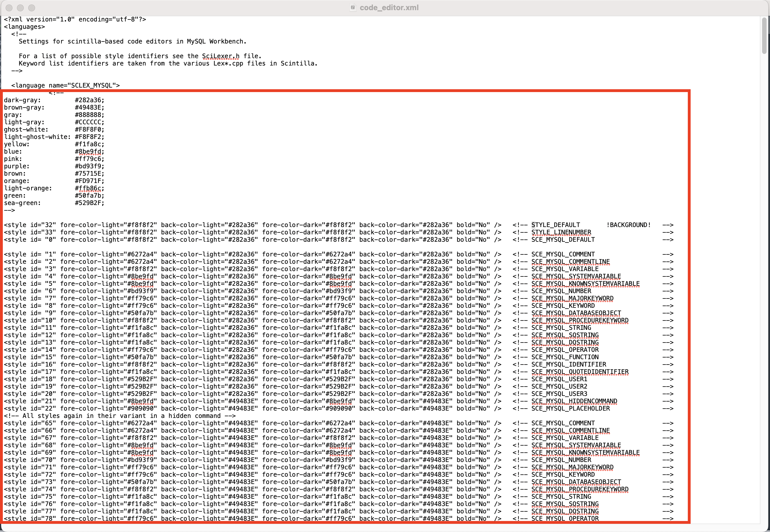Image resolution: width=770 pixels, height=532 pixels.
Task: Click the gray zoom window button
Action: click(32, 8)
